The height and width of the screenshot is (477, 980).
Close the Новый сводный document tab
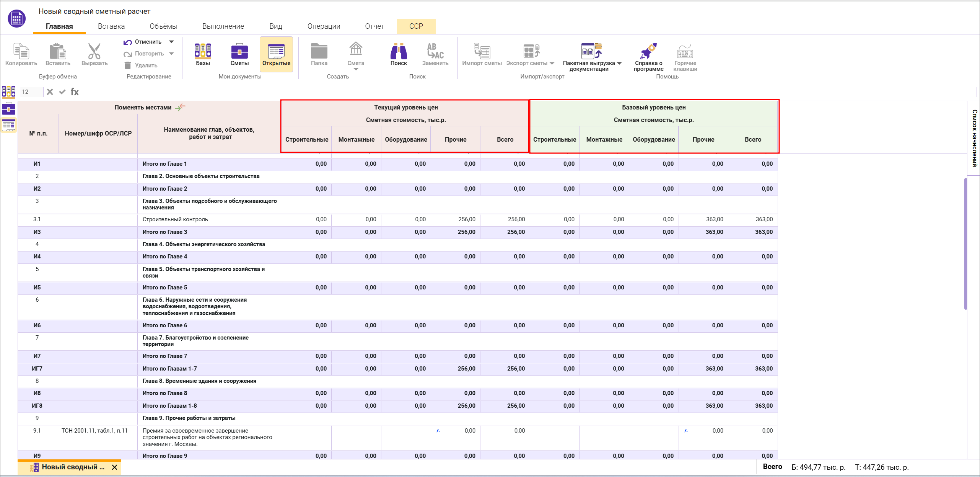pos(114,467)
